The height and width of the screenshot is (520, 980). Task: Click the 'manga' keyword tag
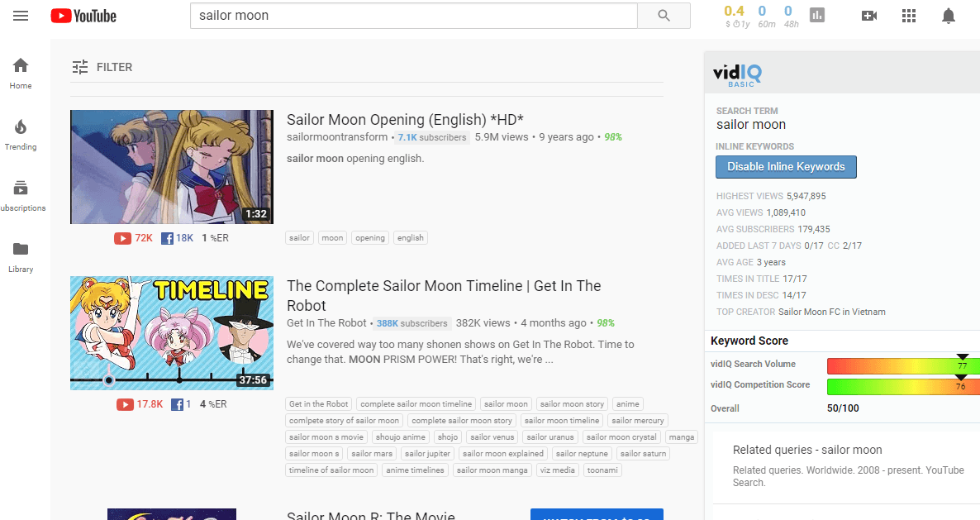tap(681, 437)
